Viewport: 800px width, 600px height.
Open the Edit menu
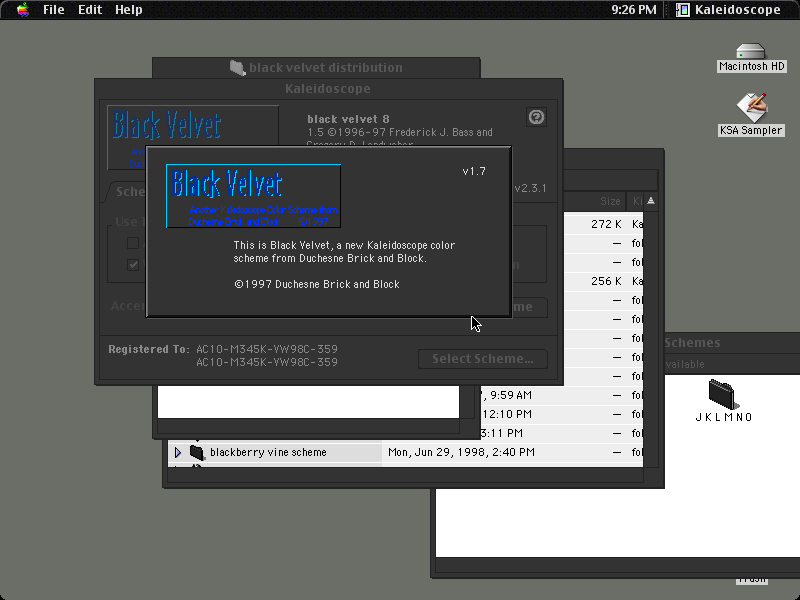coord(90,10)
